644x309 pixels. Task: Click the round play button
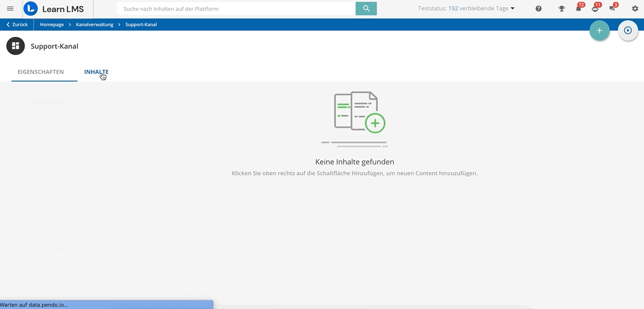pyautogui.click(x=628, y=31)
